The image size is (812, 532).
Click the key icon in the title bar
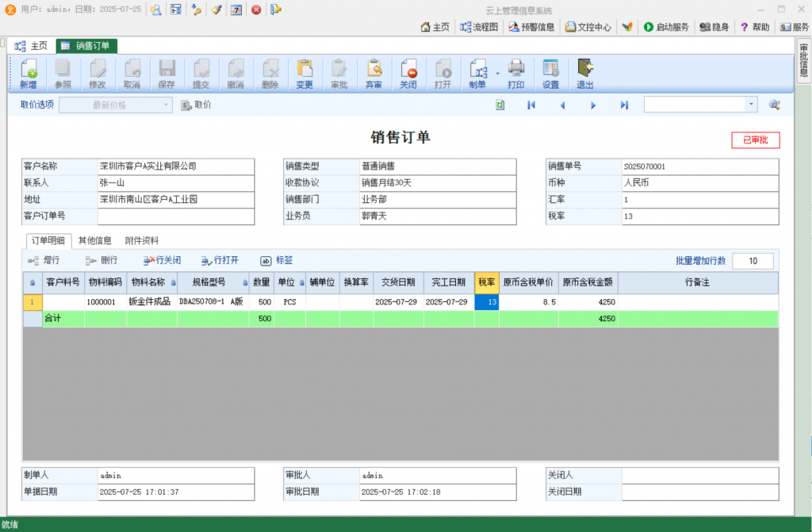pyautogui.click(x=197, y=10)
